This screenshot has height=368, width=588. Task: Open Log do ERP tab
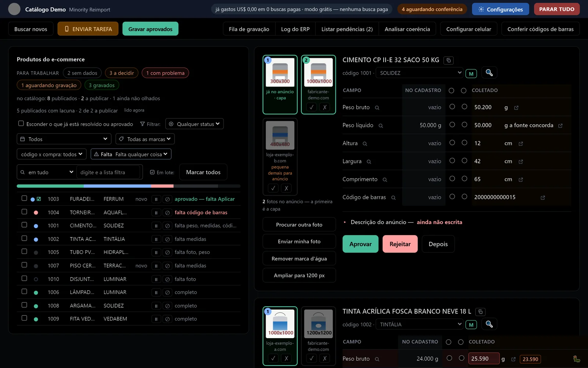point(295,29)
